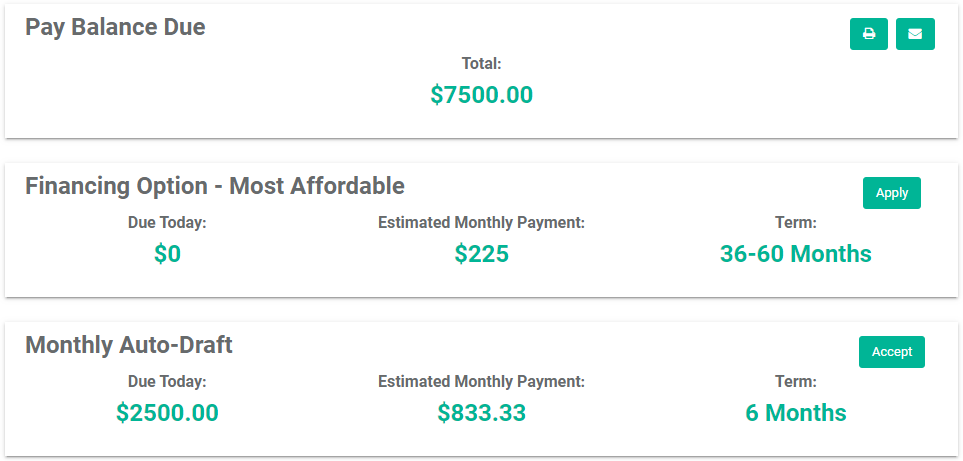Accept the Monthly Auto-Draft plan
The image size is (963, 461).
tap(892, 352)
